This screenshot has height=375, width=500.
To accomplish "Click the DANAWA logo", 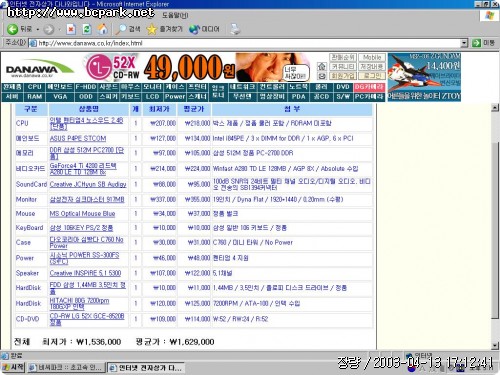I will coord(39,68).
